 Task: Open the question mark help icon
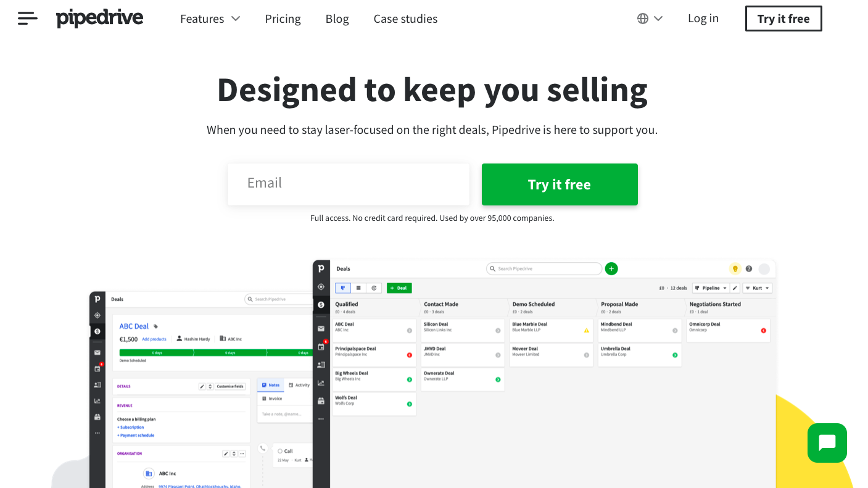click(x=749, y=269)
